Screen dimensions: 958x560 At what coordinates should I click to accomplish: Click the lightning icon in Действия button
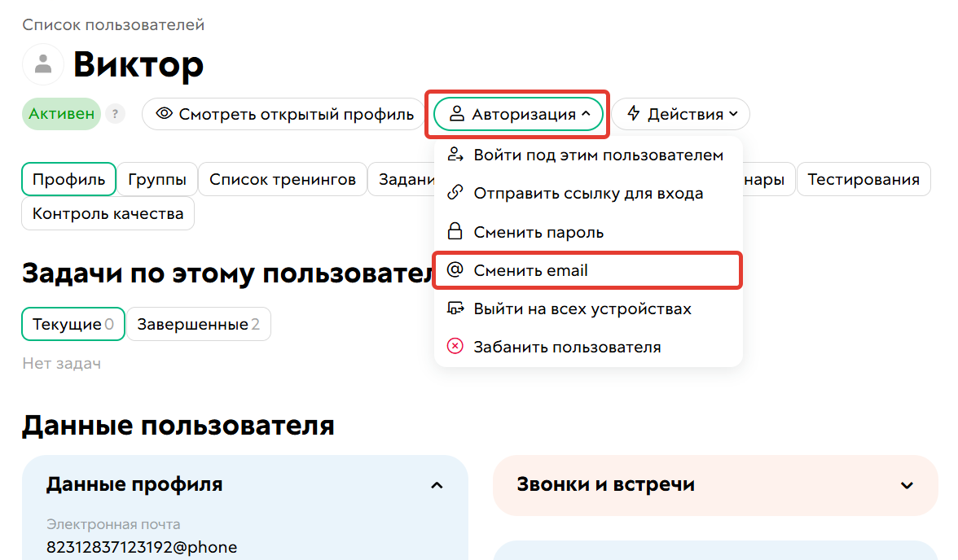point(634,114)
